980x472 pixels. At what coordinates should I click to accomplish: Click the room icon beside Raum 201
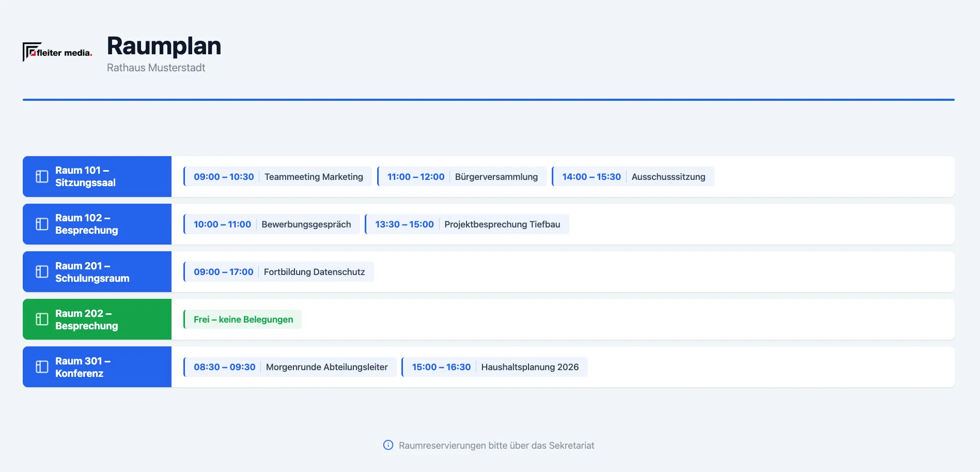[42, 272]
